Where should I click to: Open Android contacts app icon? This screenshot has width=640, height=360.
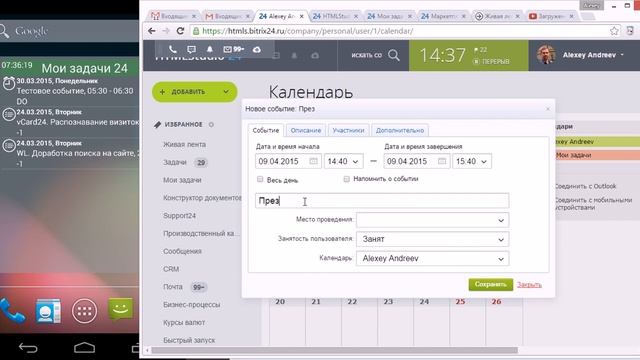click(48, 311)
